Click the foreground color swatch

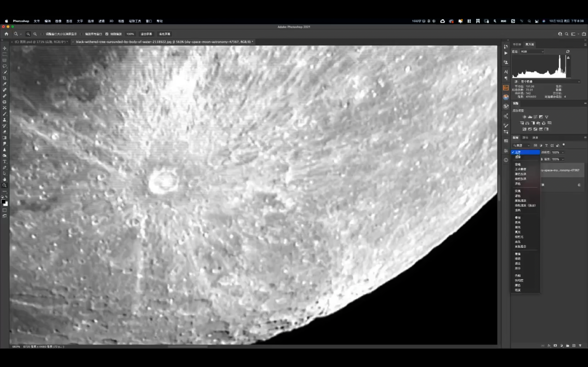(x=3, y=202)
